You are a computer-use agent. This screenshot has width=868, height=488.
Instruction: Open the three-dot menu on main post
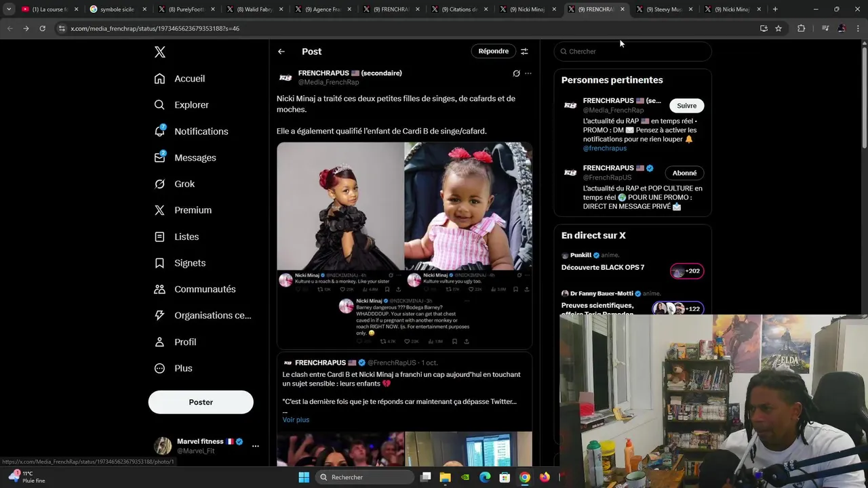528,73
